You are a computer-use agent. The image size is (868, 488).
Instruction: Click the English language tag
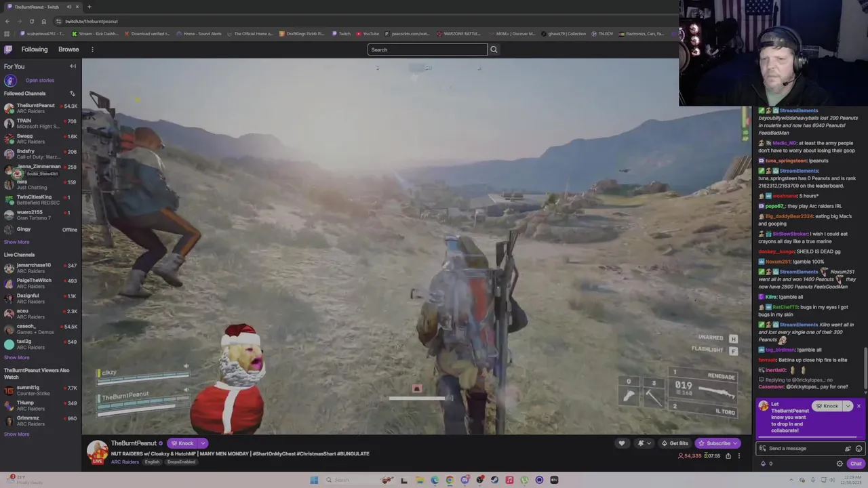(x=152, y=462)
